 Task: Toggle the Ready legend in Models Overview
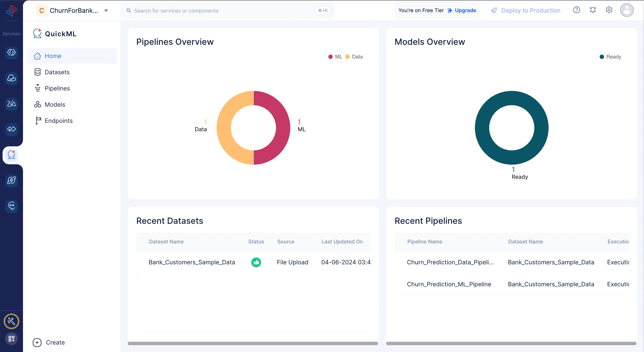click(610, 57)
